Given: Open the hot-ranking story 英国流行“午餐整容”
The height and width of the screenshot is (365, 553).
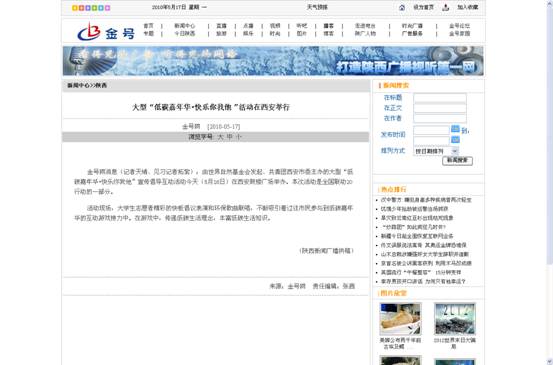Looking at the screenshot, I should coord(421,272).
